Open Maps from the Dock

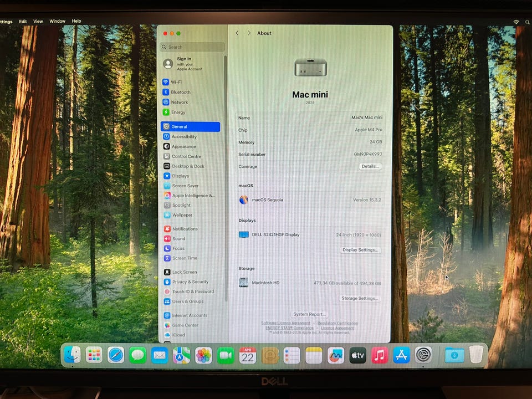182,355
